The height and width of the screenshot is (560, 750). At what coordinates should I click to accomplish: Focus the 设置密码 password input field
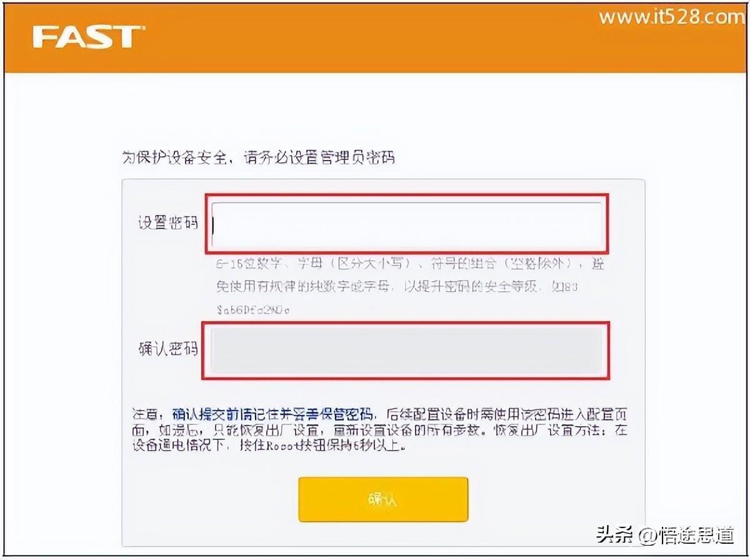[x=406, y=223]
